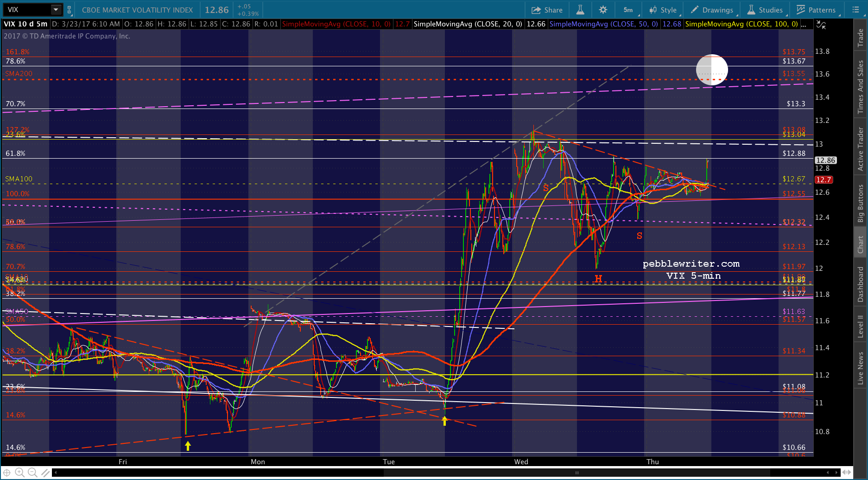Switch to the Active Trader side tab
The width and height of the screenshot is (868, 480).
[861, 149]
